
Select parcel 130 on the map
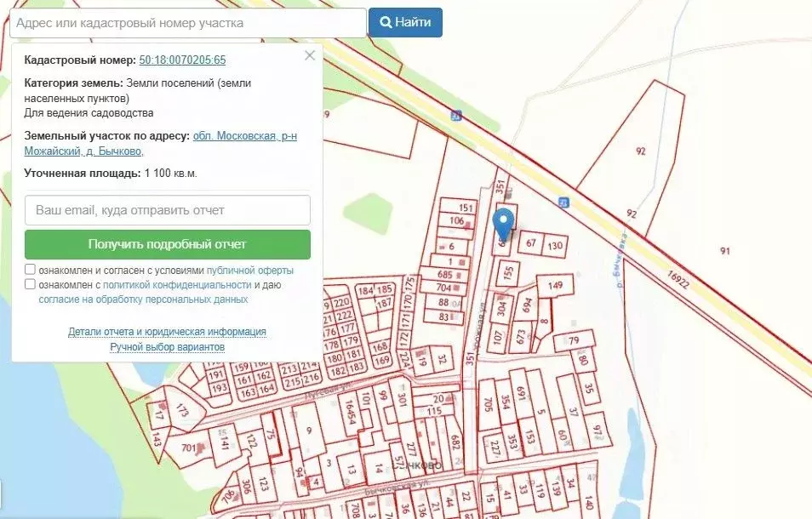click(555, 246)
